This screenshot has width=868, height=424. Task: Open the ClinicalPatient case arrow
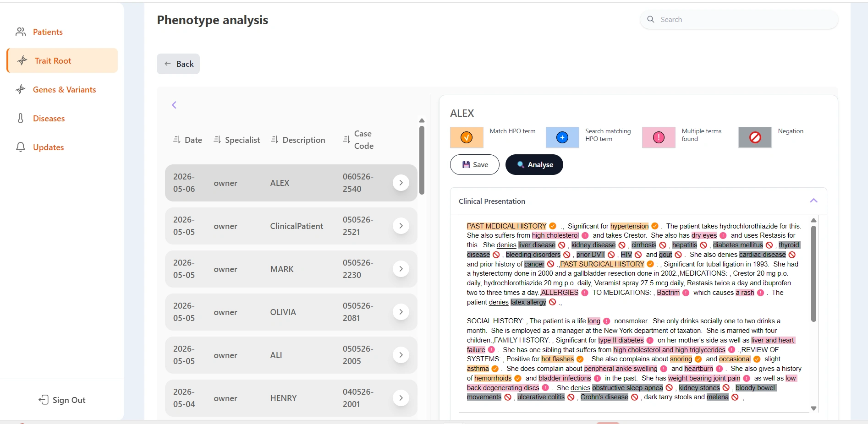(x=401, y=226)
